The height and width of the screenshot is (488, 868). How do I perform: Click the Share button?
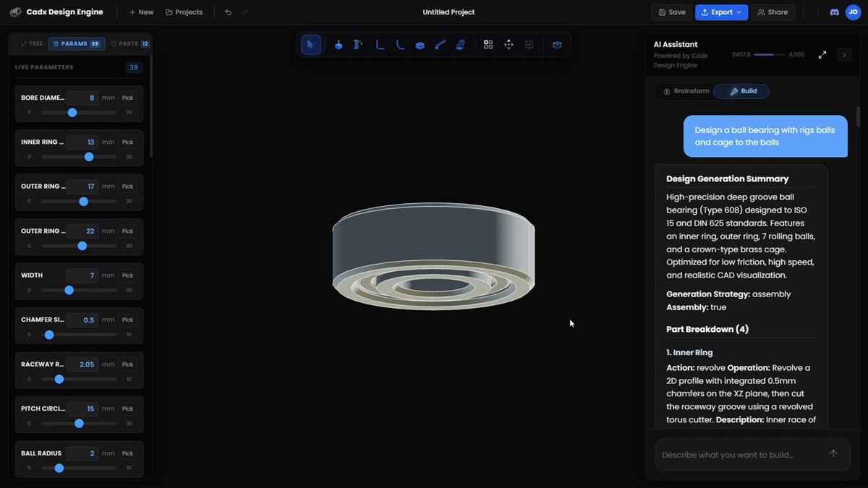click(x=773, y=12)
